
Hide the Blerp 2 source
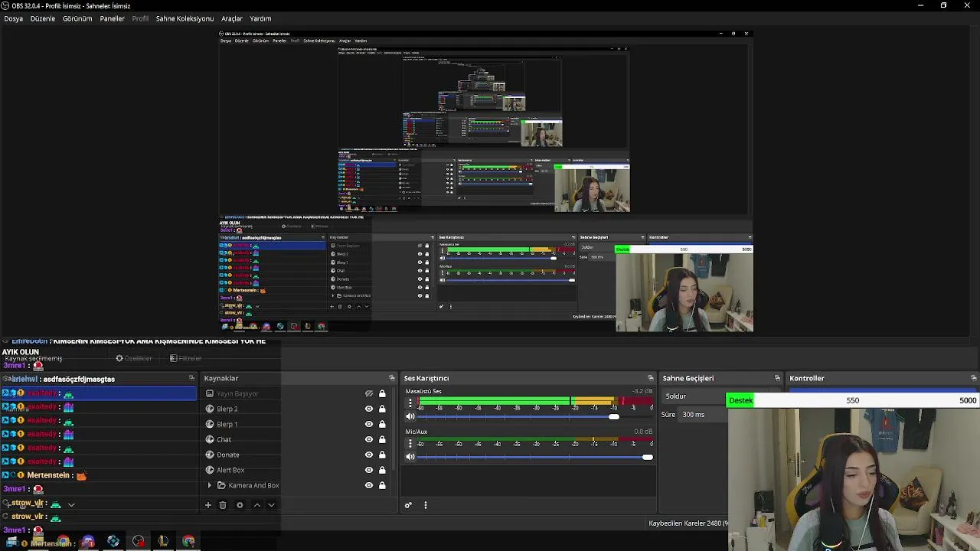(x=369, y=409)
